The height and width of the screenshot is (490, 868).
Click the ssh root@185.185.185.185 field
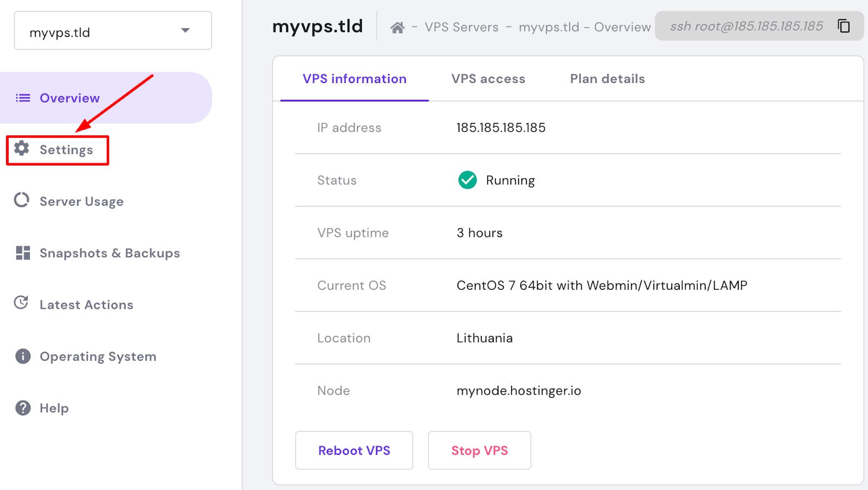(746, 26)
